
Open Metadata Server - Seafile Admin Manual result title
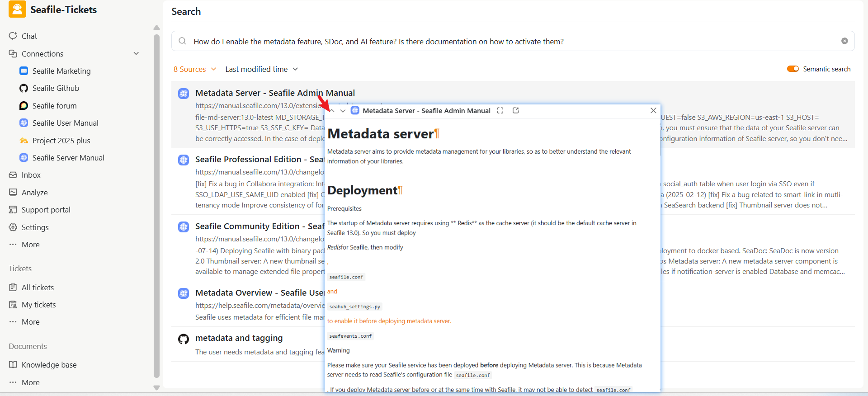point(275,93)
